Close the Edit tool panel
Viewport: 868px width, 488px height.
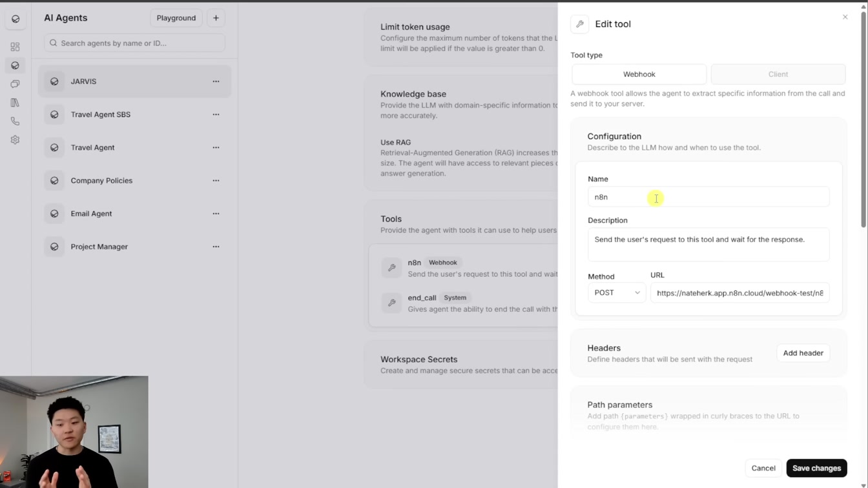[x=845, y=17]
